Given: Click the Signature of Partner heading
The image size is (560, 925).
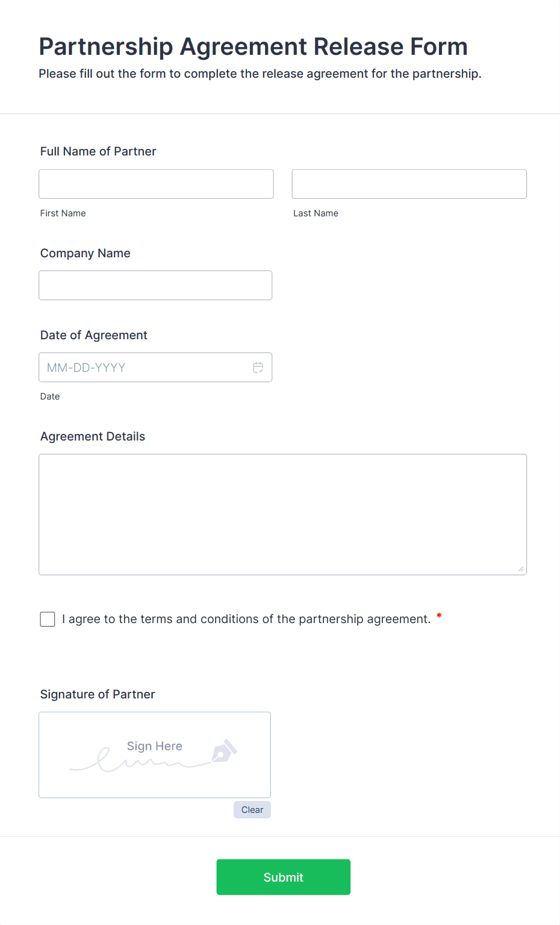Looking at the screenshot, I should tap(98, 694).
